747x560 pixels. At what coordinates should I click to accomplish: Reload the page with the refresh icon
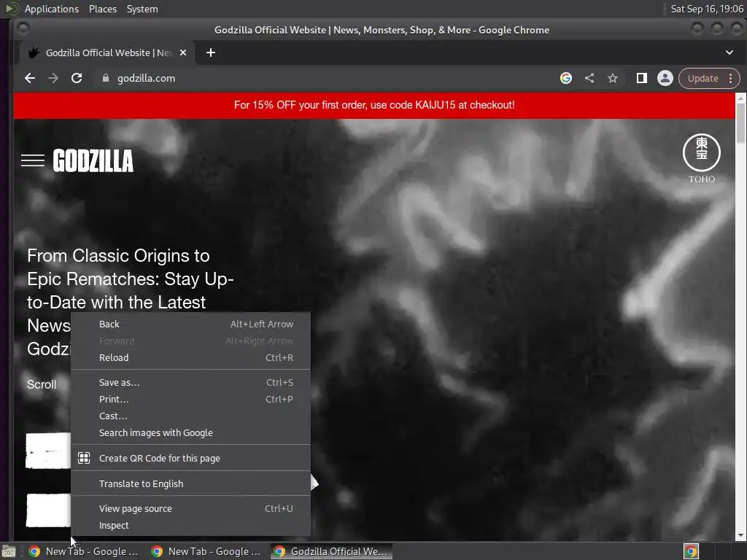pyautogui.click(x=77, y=78)
